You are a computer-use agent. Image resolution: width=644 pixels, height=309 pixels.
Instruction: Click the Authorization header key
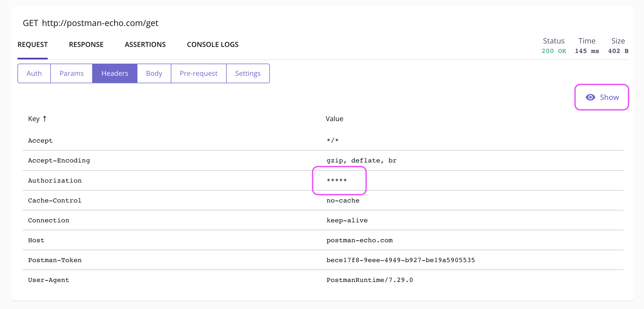55,180
